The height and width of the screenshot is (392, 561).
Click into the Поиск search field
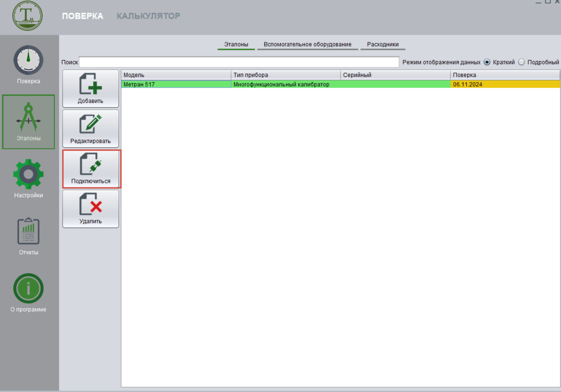[x=239, y=62]
